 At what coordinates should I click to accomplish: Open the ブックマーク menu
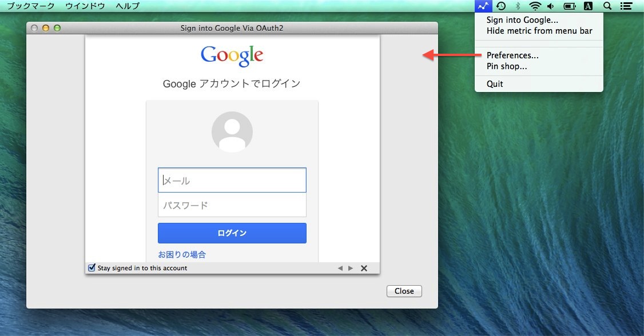[31, 6]
